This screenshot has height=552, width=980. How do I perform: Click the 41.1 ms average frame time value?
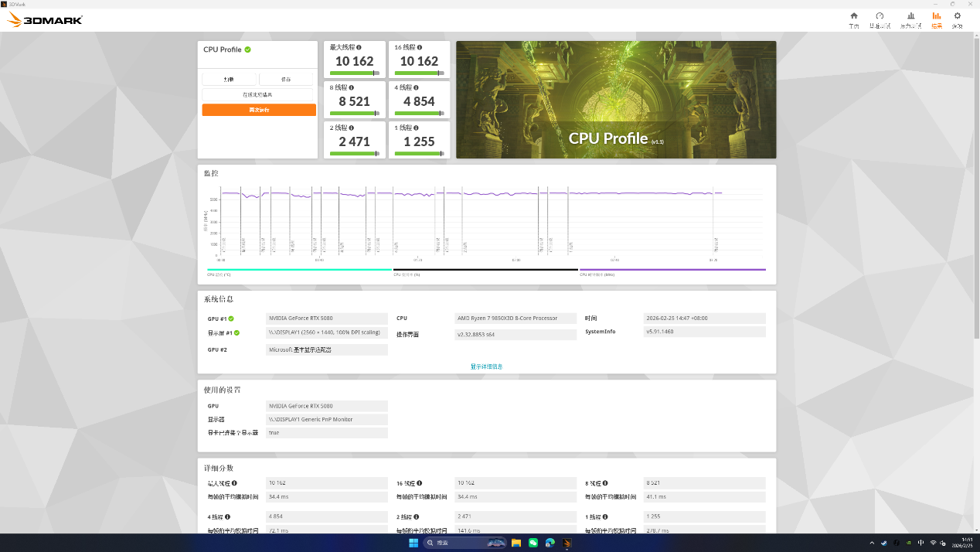(x=705, y=496)
